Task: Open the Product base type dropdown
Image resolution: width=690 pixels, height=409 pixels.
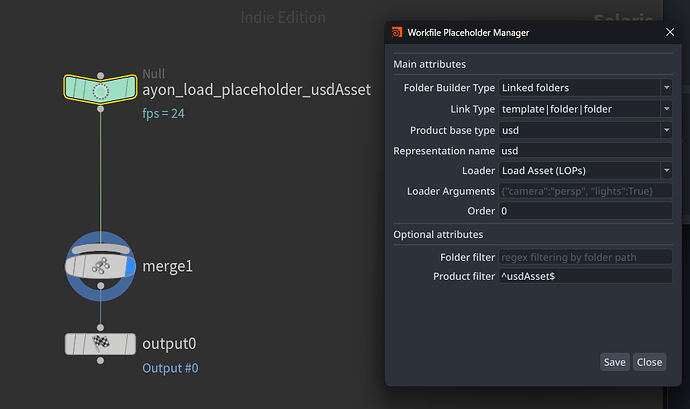Action: coord(586,130)
